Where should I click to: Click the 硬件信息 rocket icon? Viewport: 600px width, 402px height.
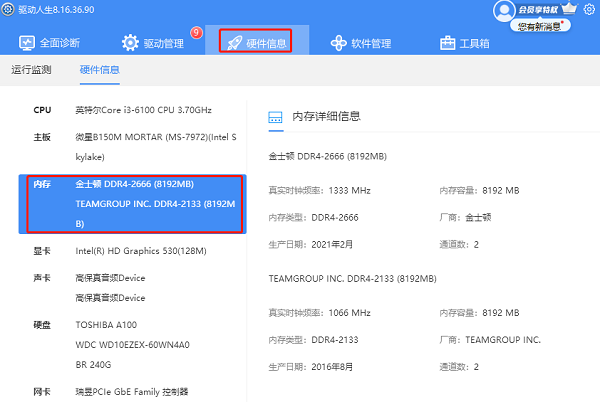point(235,43)
